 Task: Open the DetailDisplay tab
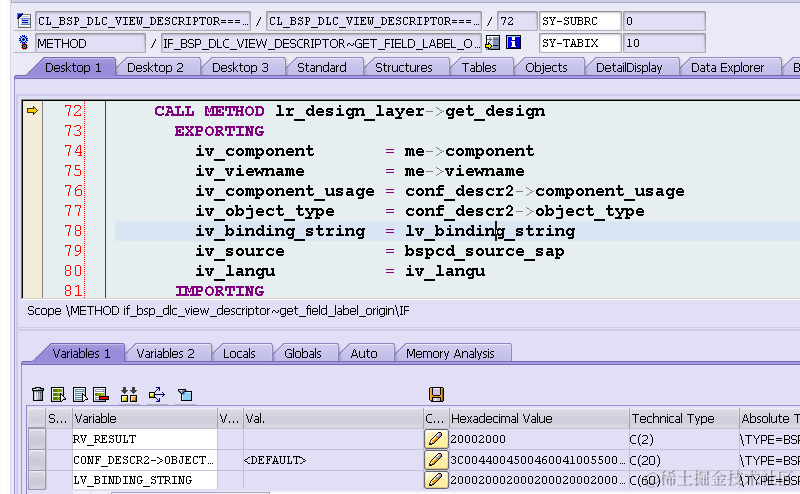(x=629, y=67)
